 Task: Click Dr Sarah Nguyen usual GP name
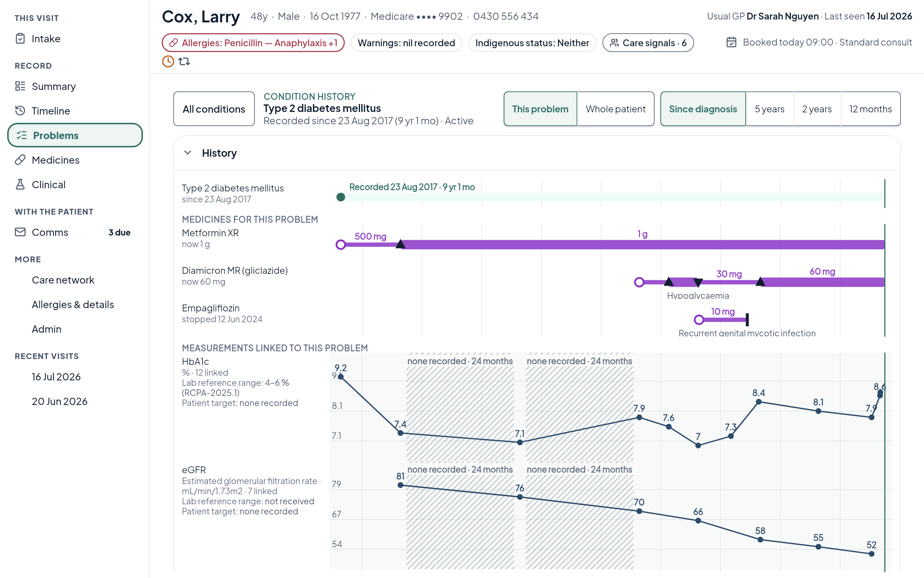[783, 16]
